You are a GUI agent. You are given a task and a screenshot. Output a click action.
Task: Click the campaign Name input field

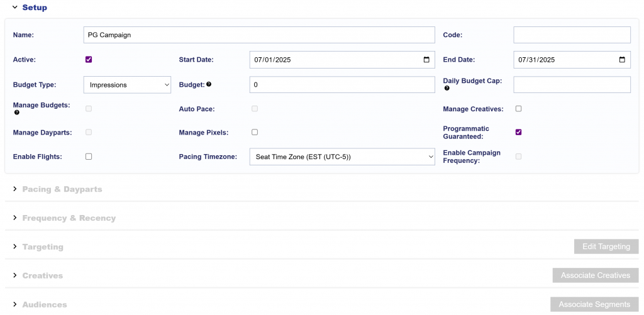coord(259,35)
